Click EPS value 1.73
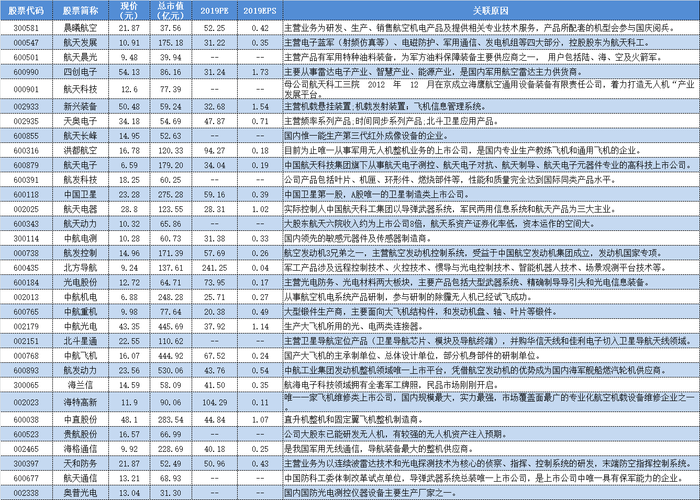700x500 pixels. click(260, 72)
